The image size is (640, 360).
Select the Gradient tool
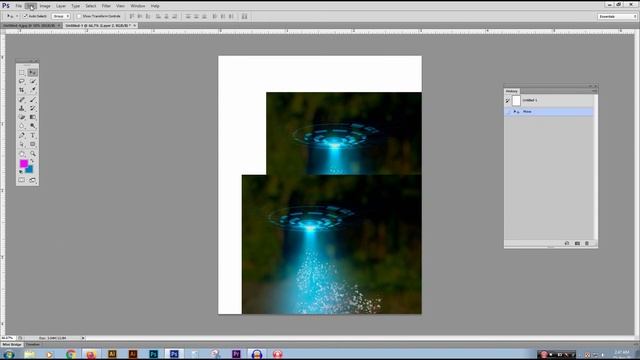(x=33, y=117)
